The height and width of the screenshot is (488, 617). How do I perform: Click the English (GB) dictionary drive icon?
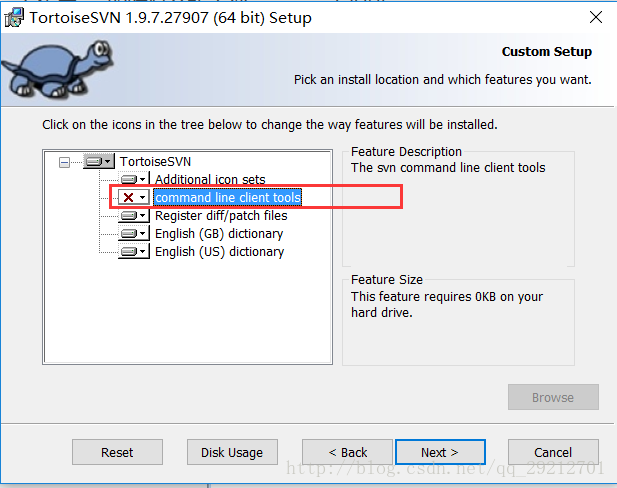133,234
